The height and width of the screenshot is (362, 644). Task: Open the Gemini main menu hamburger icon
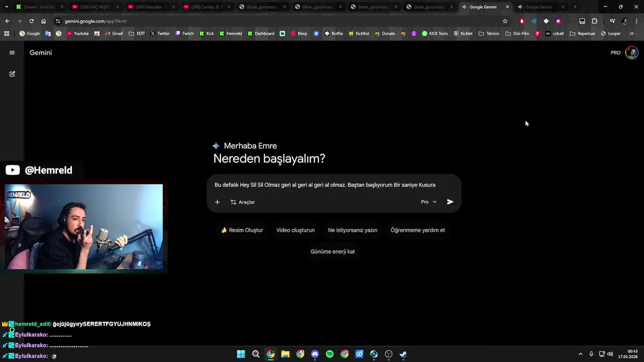click(x=12, y=52)
